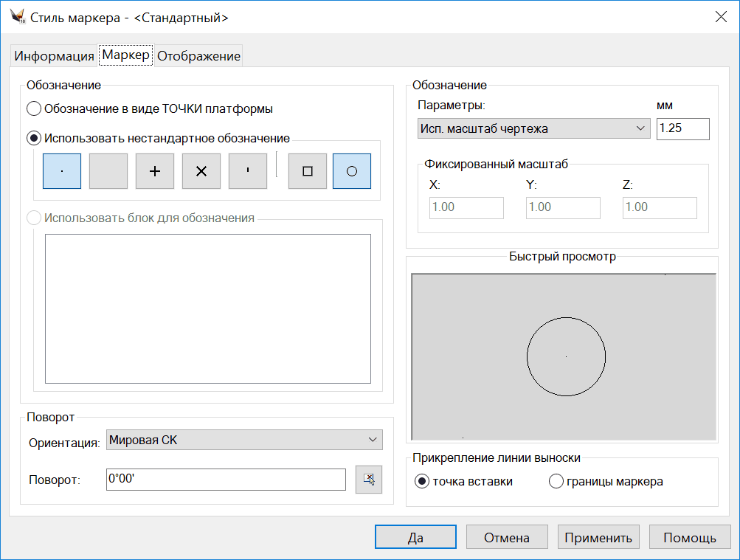Toggle the circle frame around marker
This screenshot has height=560, width=740.
[352, 171]
